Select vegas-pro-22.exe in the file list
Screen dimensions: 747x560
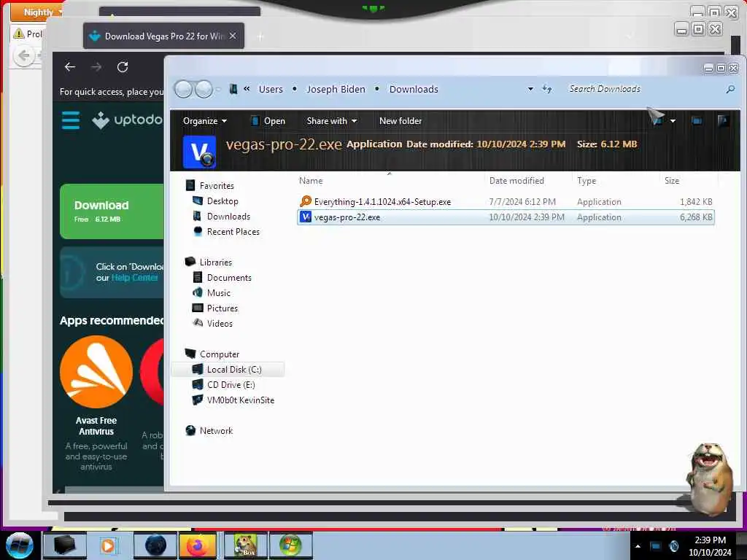tap(506, 217)
